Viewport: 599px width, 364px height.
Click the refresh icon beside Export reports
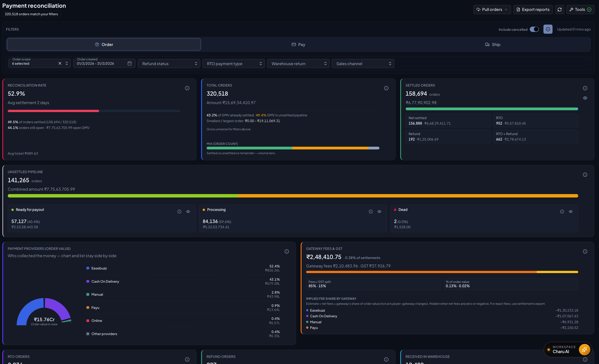[559, 10]
